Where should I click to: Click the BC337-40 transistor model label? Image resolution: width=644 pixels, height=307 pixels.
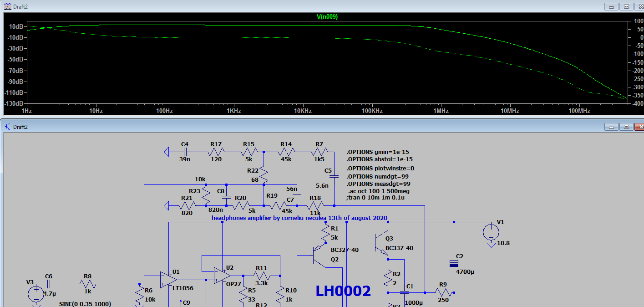(x=399, y=248)
